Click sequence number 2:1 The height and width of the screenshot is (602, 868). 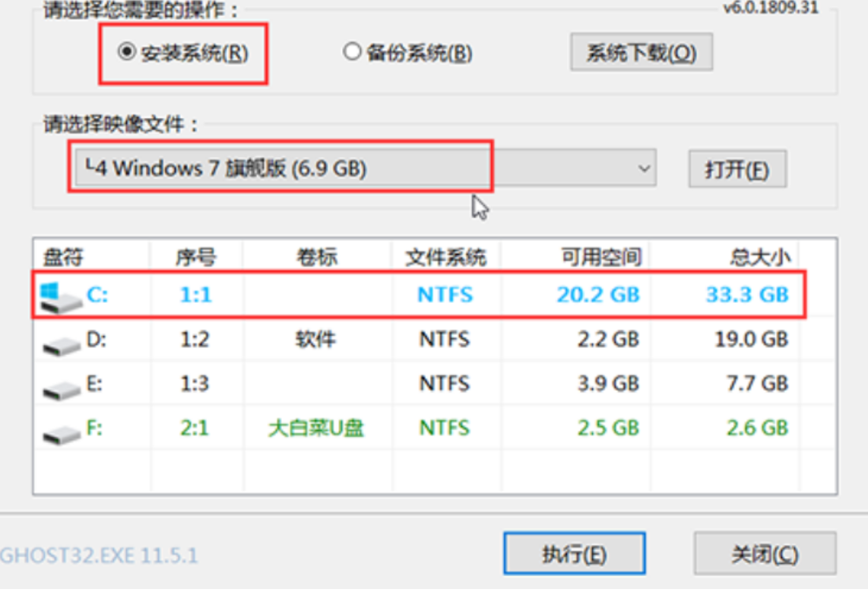(195, 427)
